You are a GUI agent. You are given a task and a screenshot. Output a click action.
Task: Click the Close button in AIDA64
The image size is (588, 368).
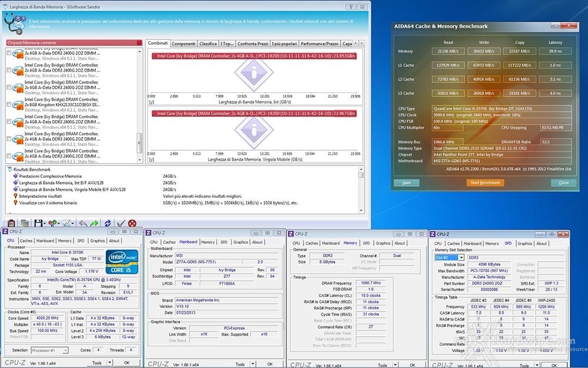pos(563,183)
